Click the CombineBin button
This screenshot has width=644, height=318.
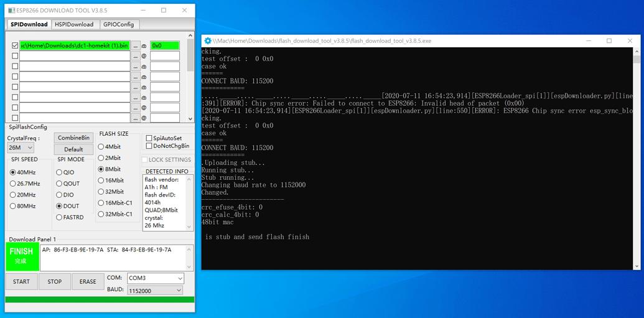click(73, 138)
